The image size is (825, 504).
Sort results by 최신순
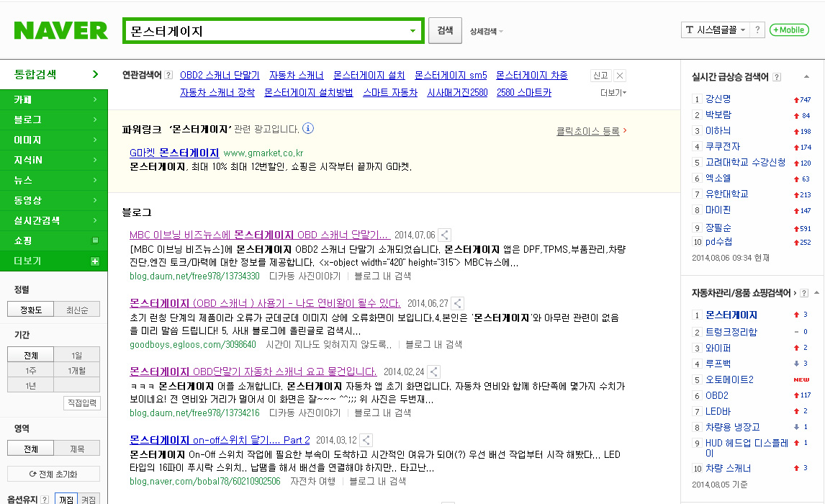(x=77, y=310)
